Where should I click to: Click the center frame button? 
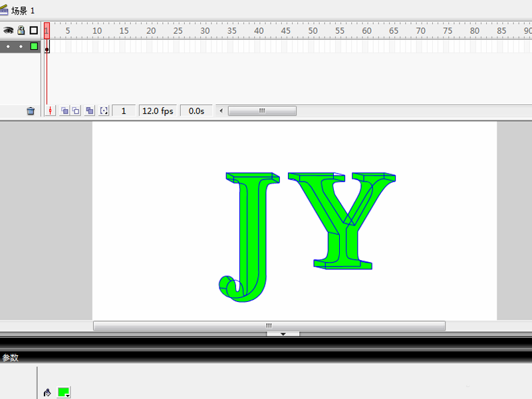point(51,110)
